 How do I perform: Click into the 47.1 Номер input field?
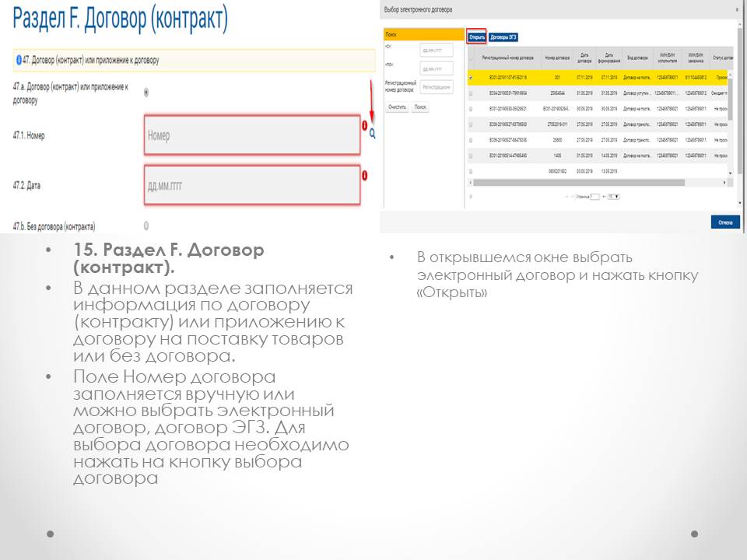(251, 136)
